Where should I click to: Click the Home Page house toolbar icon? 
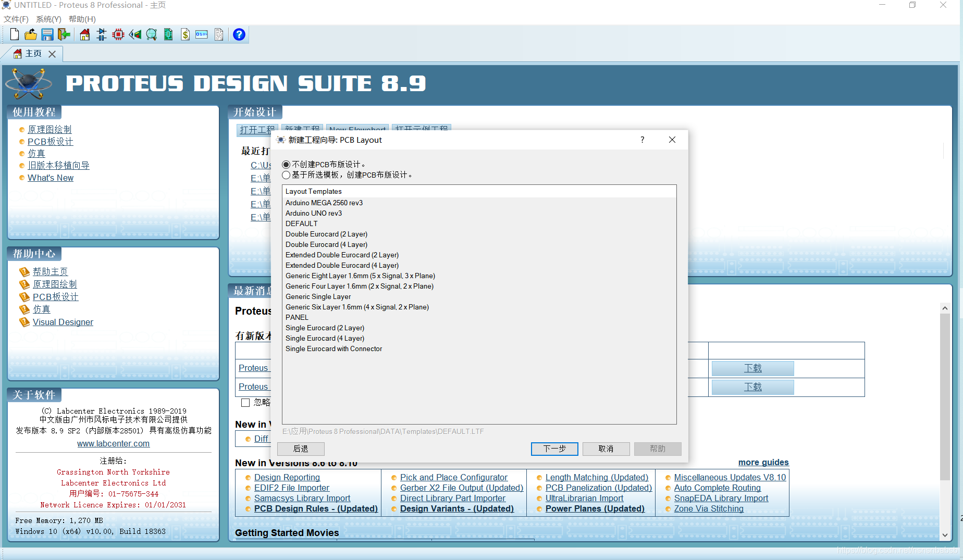click(x=85, y=34)
